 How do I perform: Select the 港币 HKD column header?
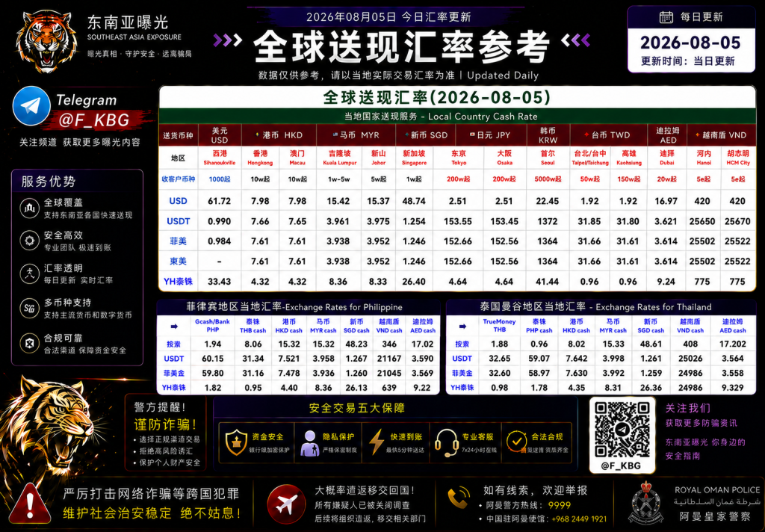[279, 135]
